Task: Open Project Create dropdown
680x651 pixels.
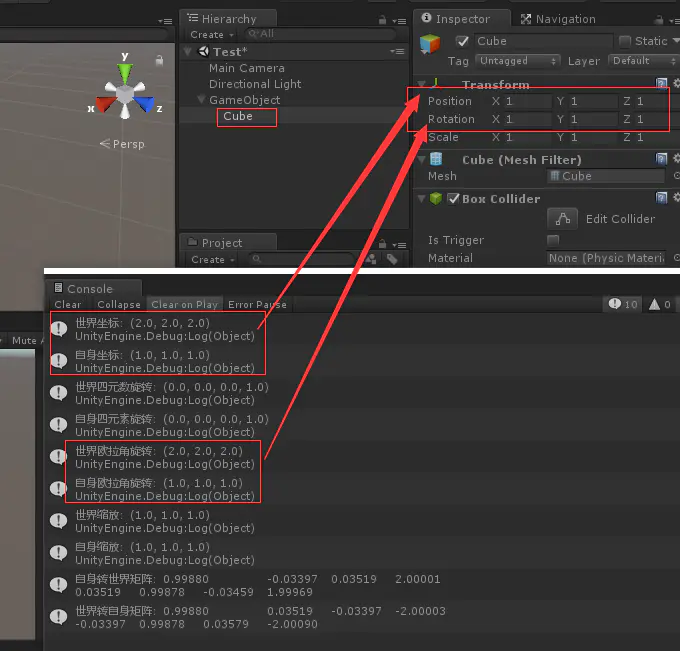Action: [x=212, y=259]
